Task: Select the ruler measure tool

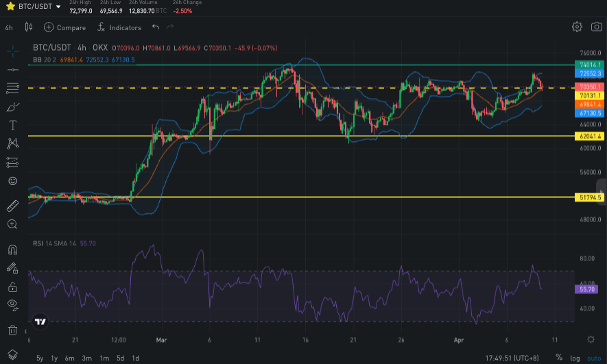Action: click(x=12, y=206)
